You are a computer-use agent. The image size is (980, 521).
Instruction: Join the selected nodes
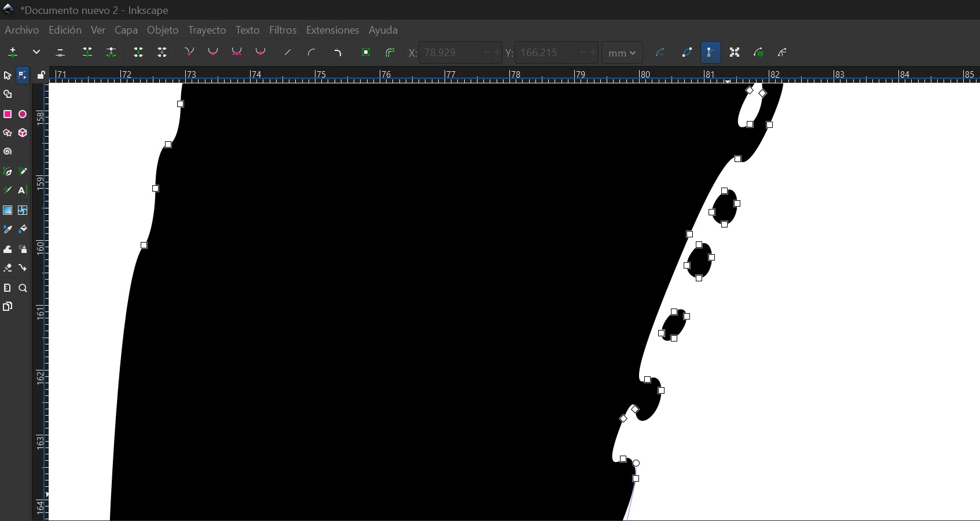pos(87,53)
